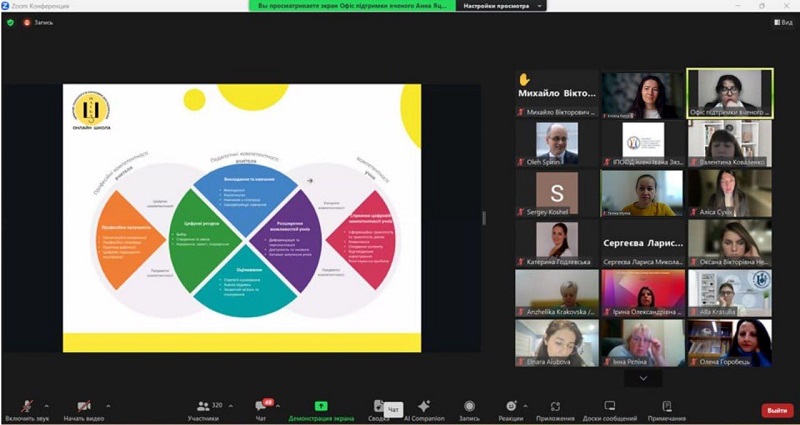
Task: Click Демонстрация экрана share screen button
Action: 321,411
